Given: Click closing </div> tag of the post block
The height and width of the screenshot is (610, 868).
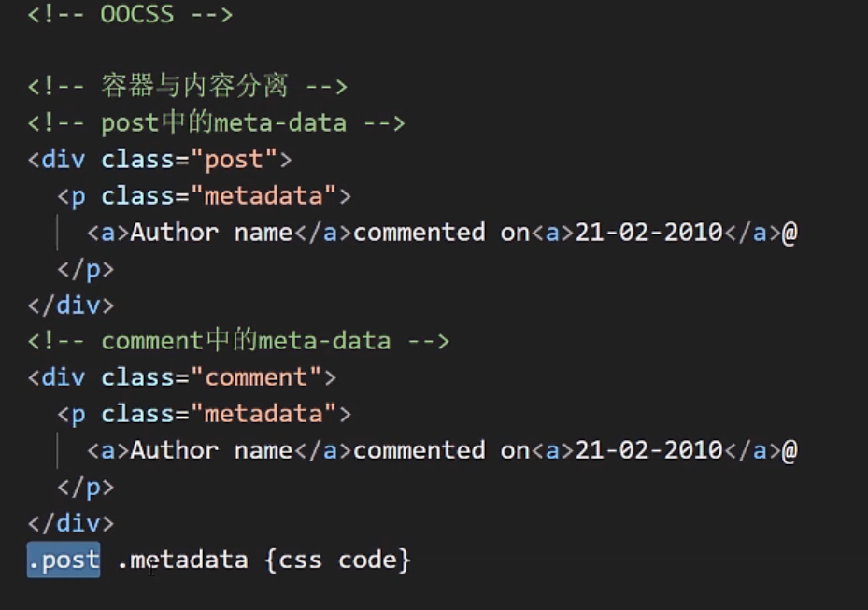Looking at the screenshot, I should (x=71, y=305).
